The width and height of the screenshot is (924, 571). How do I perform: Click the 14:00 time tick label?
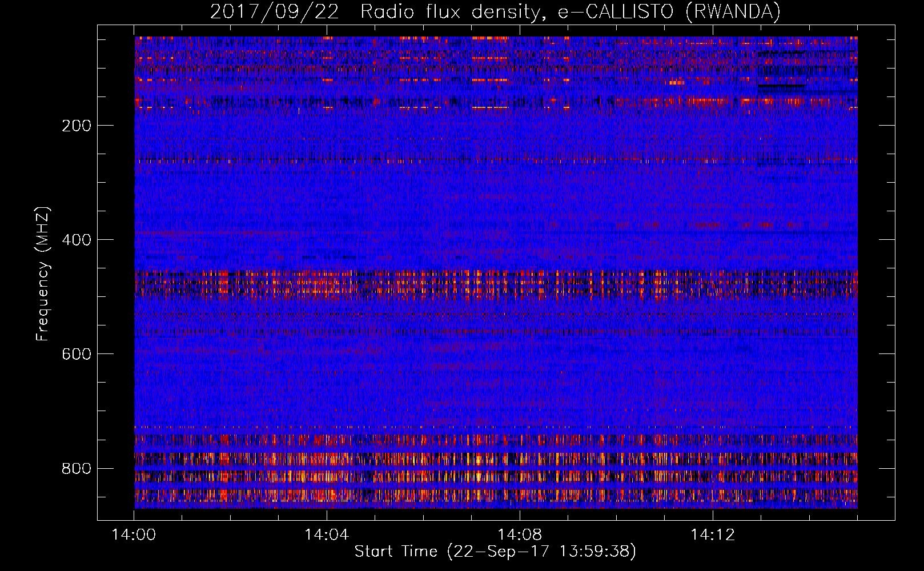click(x=134, y=535)
